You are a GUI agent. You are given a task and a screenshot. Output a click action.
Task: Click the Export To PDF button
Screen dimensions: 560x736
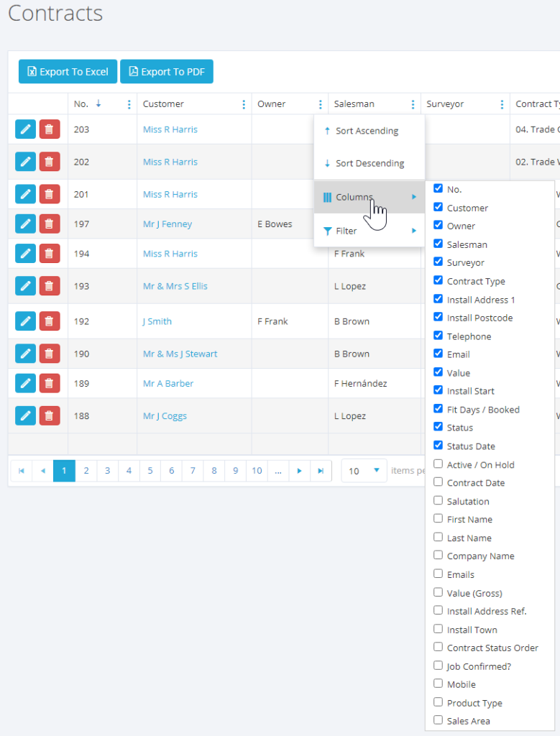[167, 71]
